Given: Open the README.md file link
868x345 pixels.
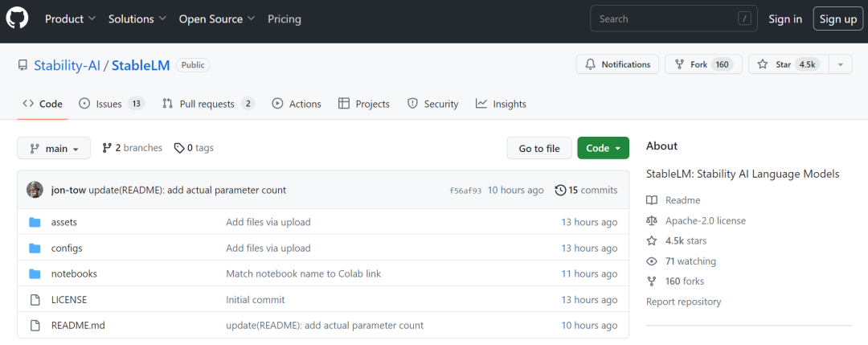Looking at the screenshot, I should click(x=78, y=326).
